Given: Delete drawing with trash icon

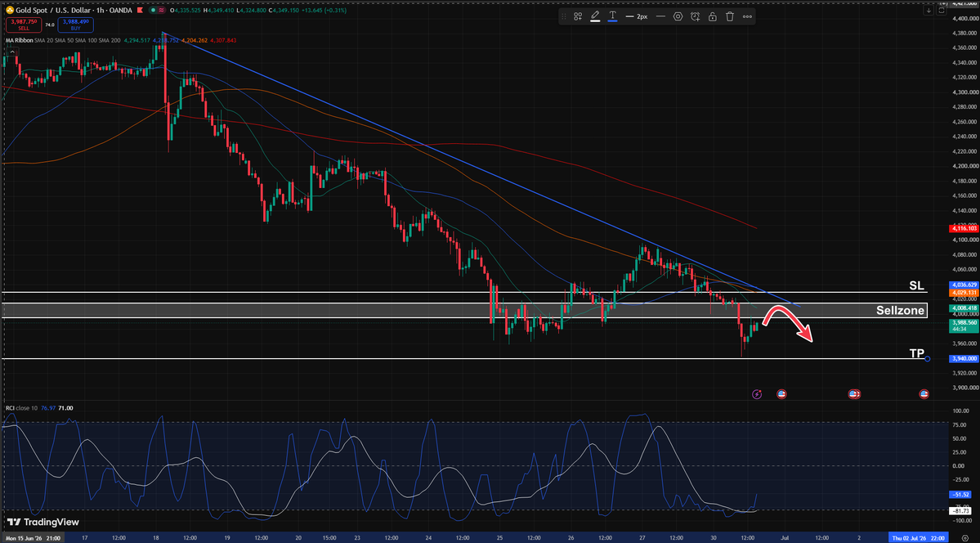Looking at the screenshot, I should 729,16.
